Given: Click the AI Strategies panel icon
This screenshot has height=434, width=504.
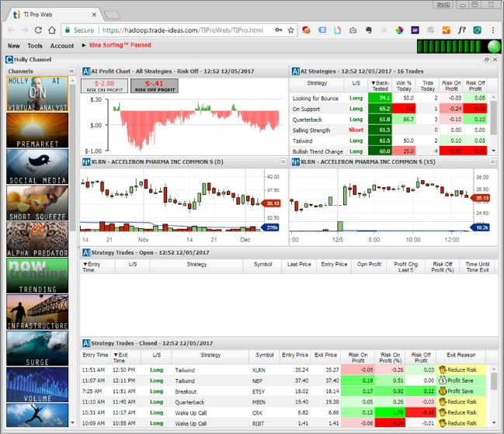Looking at the screenshot, I should point(295,71).
